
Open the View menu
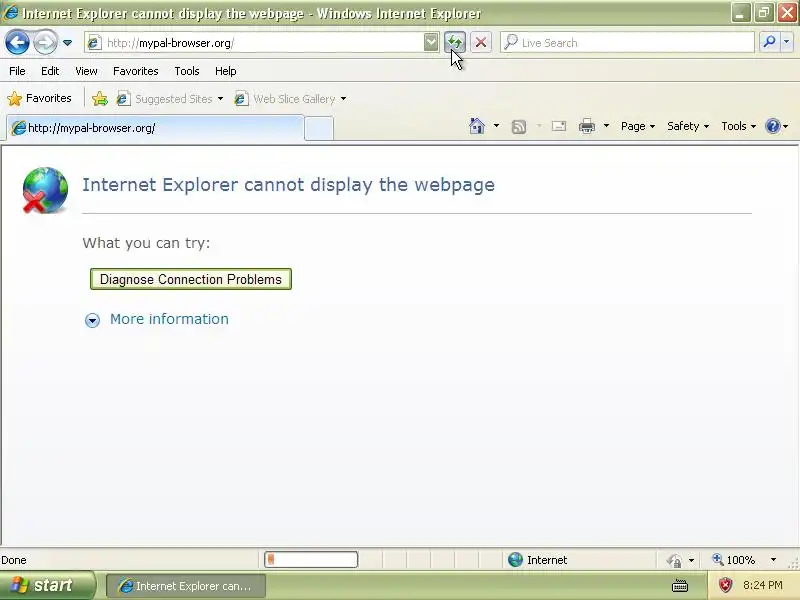pos(86,71)
